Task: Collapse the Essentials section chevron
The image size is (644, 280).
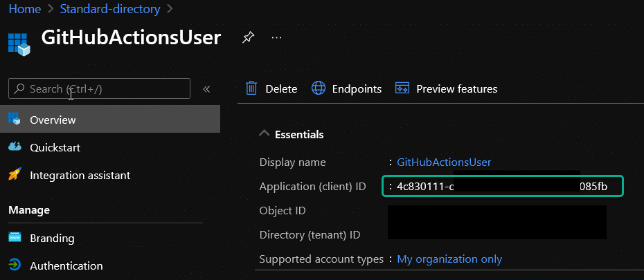Action: [265, 133]
